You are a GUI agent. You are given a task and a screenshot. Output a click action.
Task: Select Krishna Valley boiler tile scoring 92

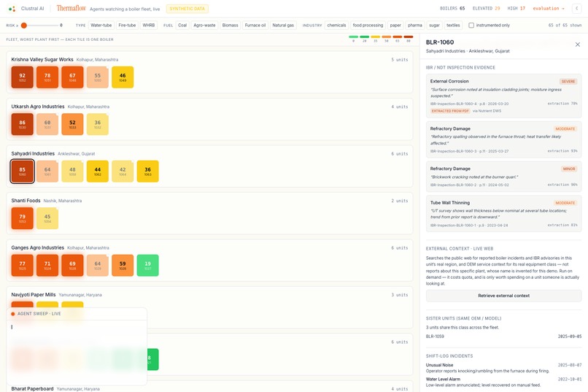(x=22, y=77)
